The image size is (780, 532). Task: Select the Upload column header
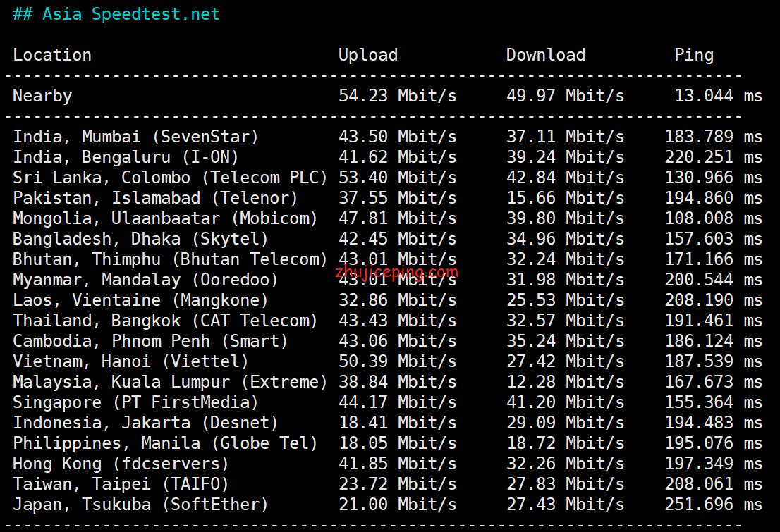(368, 55)
